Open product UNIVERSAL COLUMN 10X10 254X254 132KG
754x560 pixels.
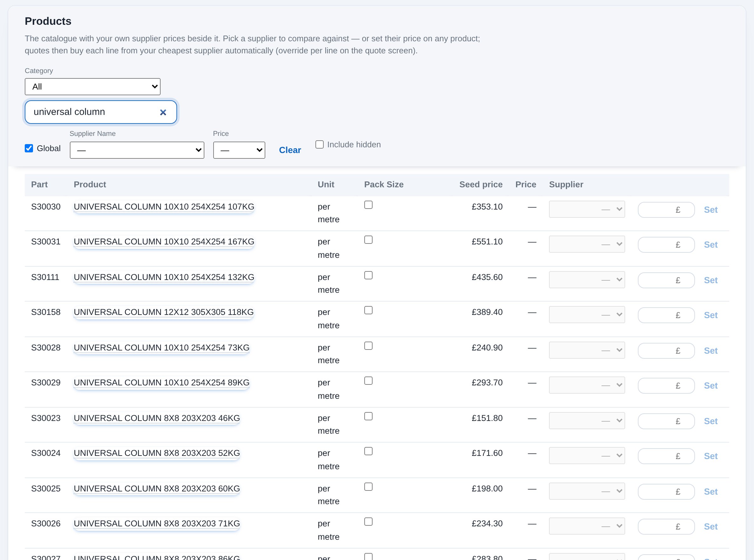[164, 277]
